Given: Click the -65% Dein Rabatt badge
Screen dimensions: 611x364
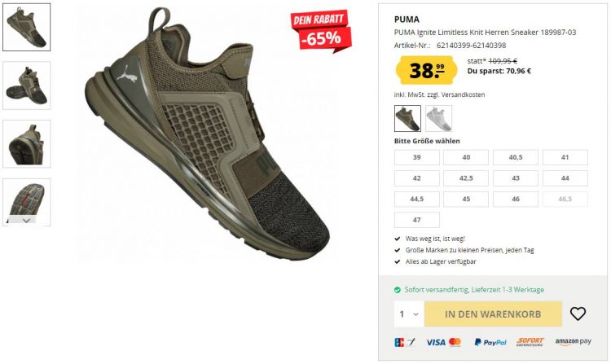Looking at the screenshot, I should pos(321,31).
